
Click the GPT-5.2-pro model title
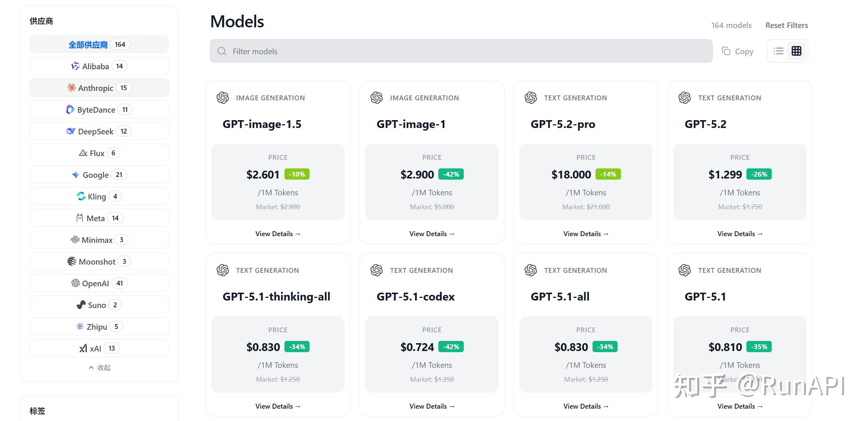(563, 124)
